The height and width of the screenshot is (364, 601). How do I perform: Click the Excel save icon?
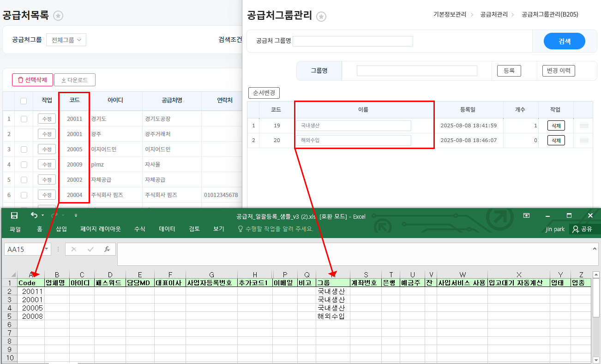tap(14, 215)
